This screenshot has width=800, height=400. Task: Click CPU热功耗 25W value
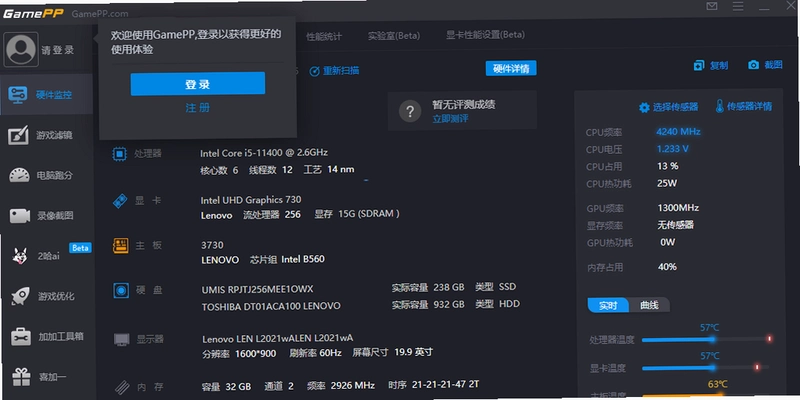point(667,183)
